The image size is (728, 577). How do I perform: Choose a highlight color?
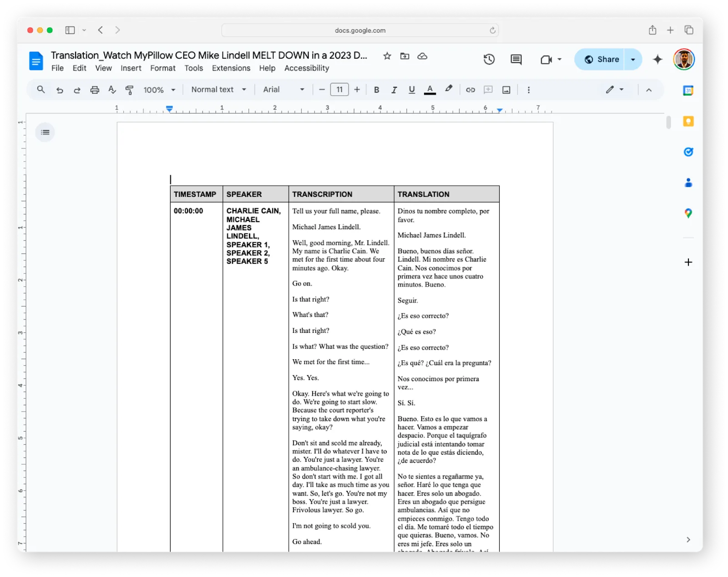tap(449, 90)
